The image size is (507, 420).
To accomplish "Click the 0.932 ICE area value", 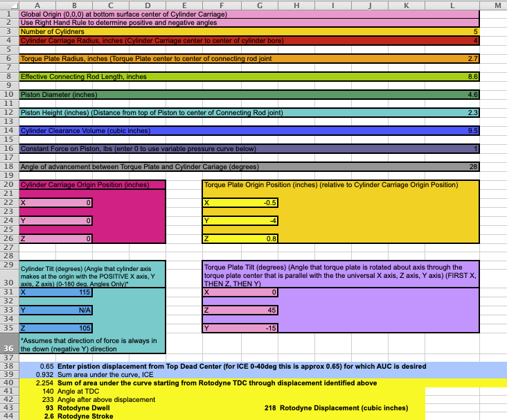I will click(x=45, y=375).
